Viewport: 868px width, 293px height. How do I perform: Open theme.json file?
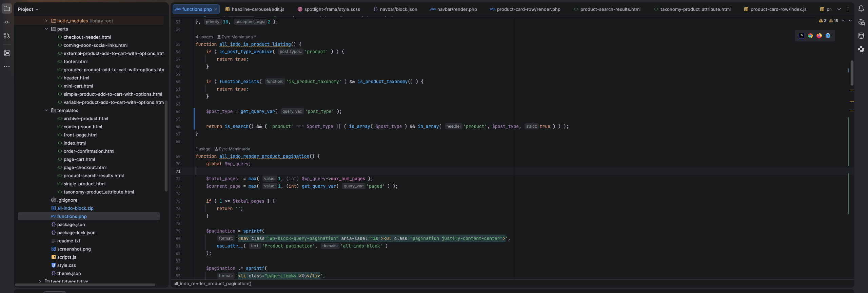tap(69, 273)
